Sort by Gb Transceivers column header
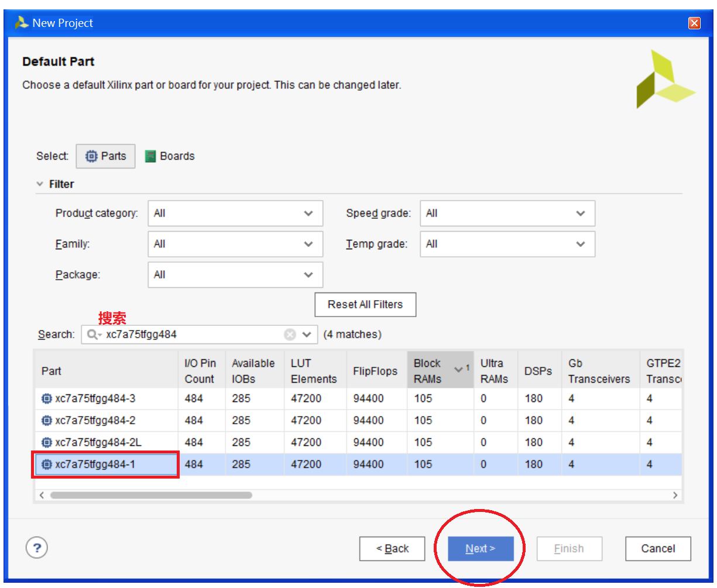Image resolution: width=717 pixels, height=588 pixels. point(600,371)
